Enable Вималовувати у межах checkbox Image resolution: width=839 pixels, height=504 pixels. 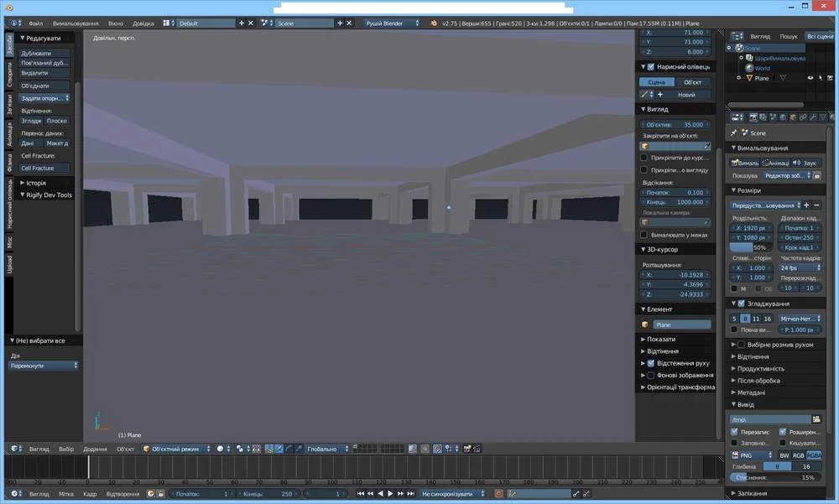644,235
